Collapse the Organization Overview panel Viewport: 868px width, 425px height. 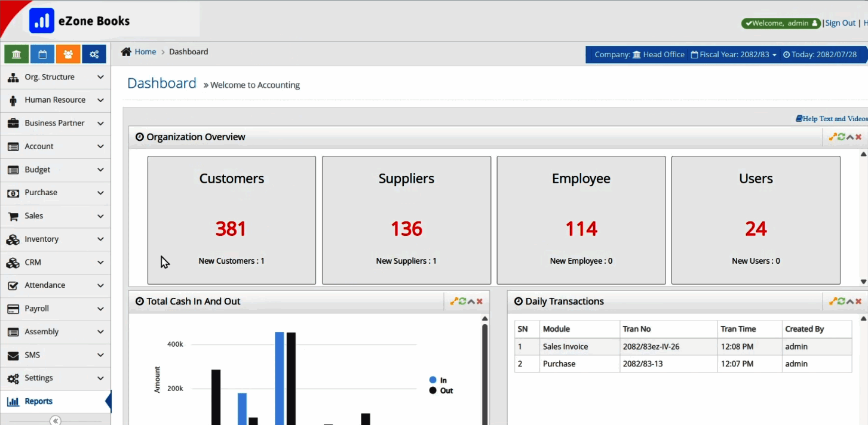(850, 137)
